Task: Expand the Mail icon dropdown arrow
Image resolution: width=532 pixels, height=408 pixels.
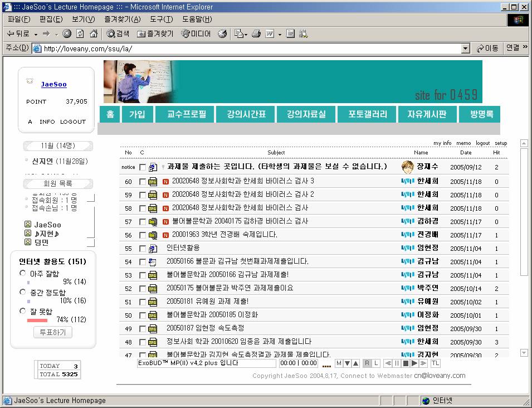Action: point(246,34)
